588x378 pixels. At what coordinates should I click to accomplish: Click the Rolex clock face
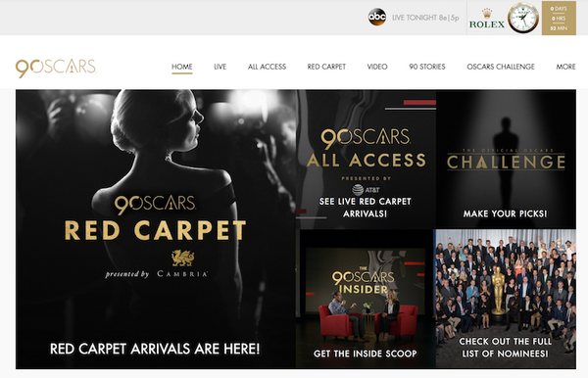pyautogui.click(x=523, y=18)
